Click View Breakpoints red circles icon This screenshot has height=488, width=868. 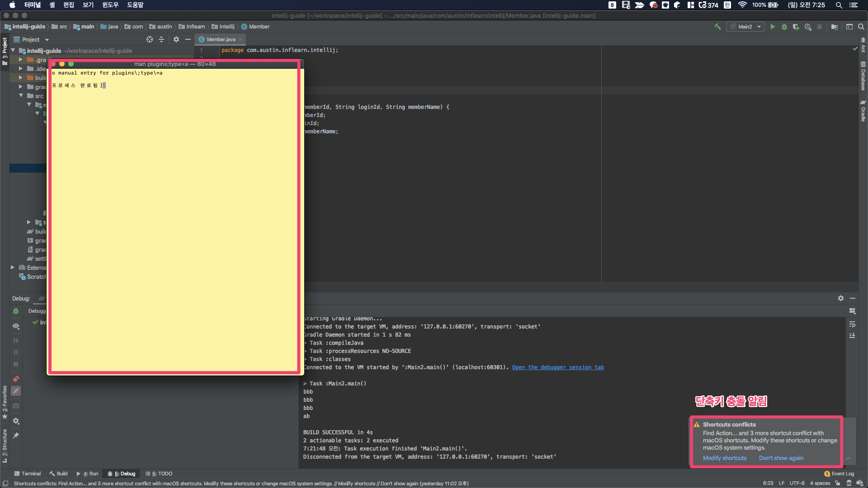point(16,379)
